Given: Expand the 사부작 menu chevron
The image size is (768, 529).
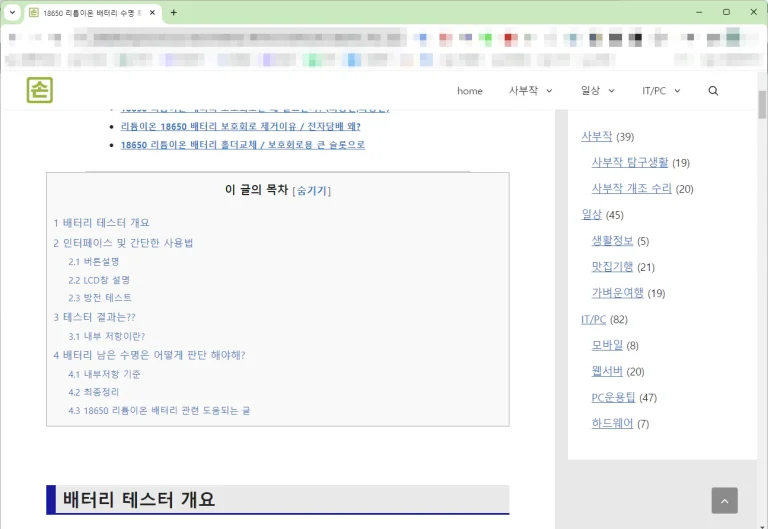Looking at the screenshot, I should click(x=549, y=91).
